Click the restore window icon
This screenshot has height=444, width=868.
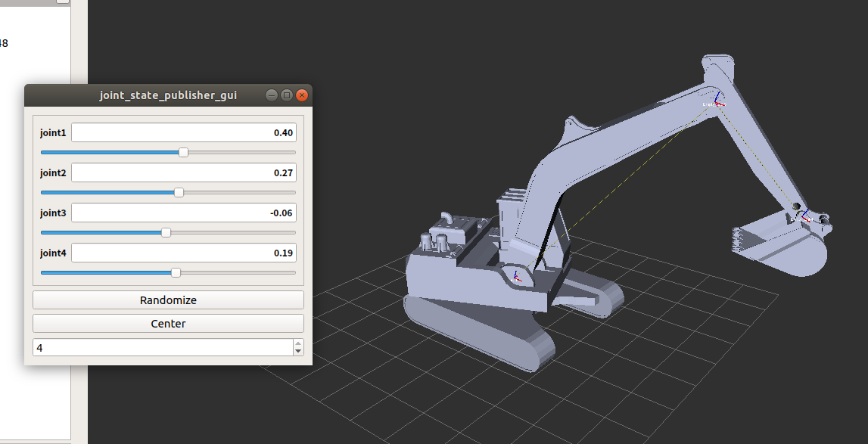pyautogui.click(x=286, y=95)
